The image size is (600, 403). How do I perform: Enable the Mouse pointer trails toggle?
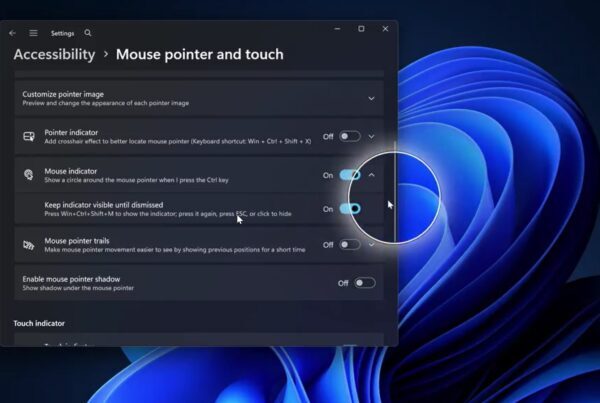point(350,245)
